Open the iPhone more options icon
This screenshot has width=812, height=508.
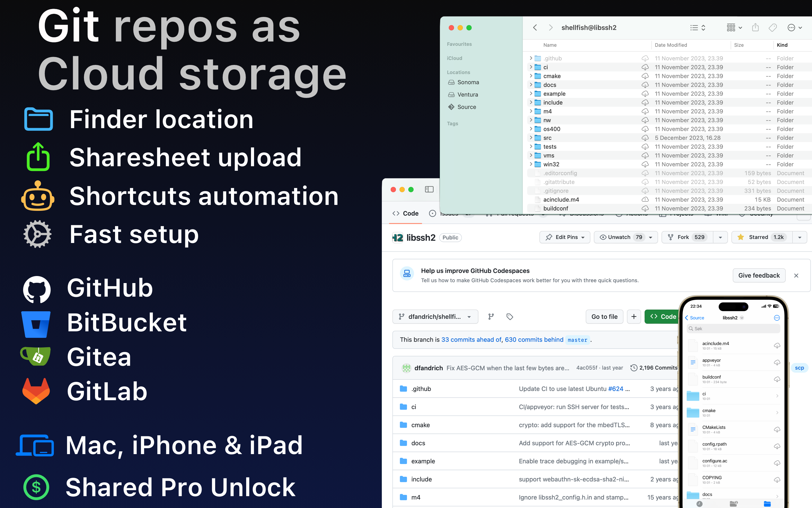[777, 318]
